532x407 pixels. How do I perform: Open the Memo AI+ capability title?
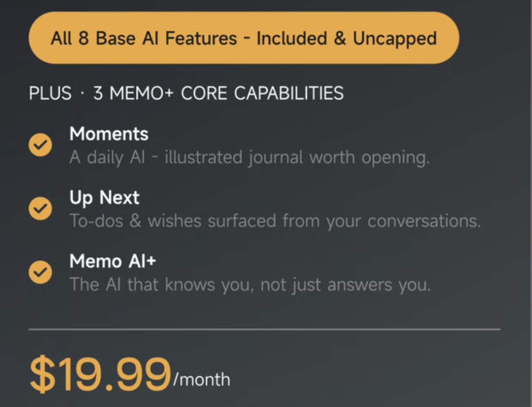113,261
